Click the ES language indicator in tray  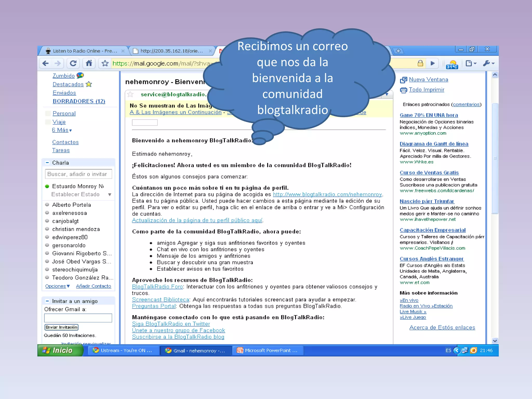pyautogui.click(x=448, y=350)
